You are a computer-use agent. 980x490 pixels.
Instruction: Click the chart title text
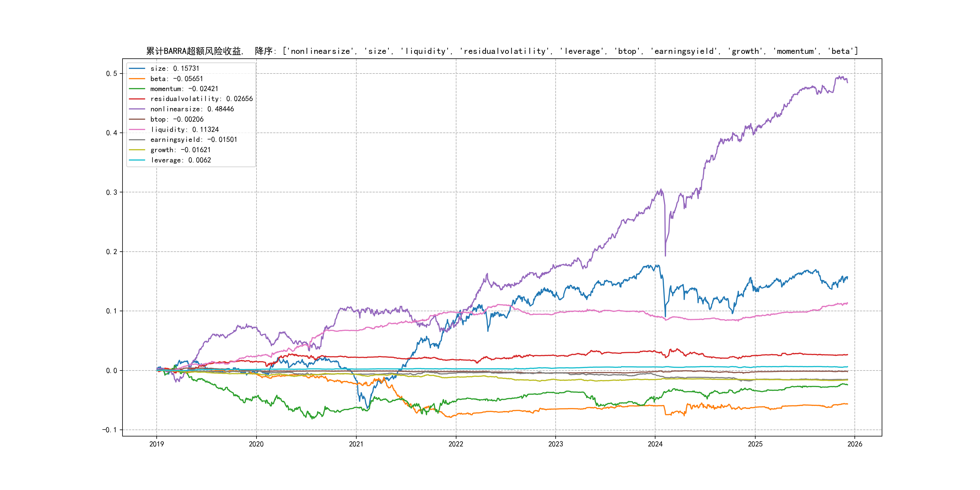click(502, 51)
